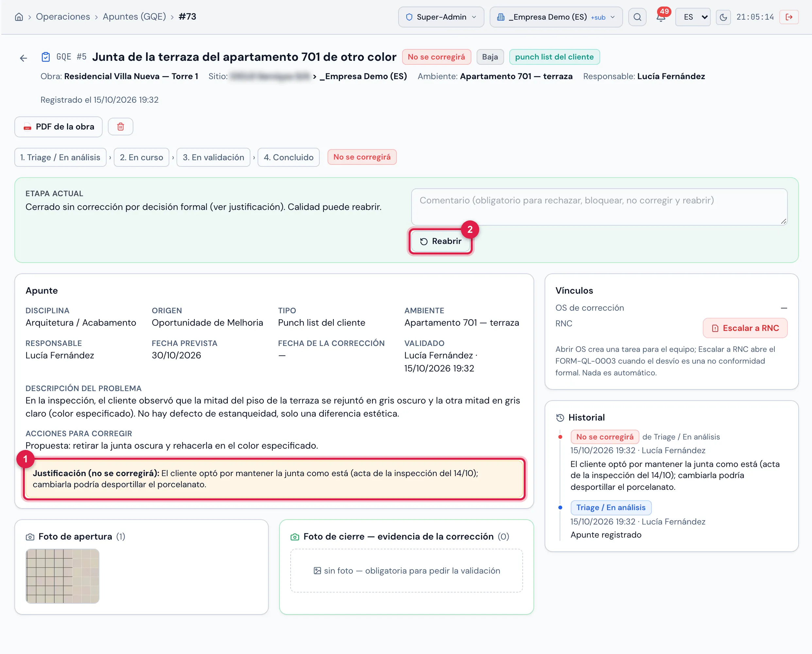Select the No se corregirá stage chip
Screen dimensions: 812x654
[x=362, y=157]
